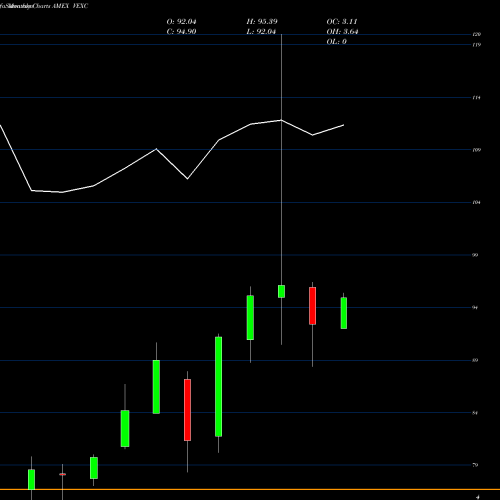This screenshot has height=500, width=500.
Task: Click the 99 price axis label
Action: click(x=475, y=255)
